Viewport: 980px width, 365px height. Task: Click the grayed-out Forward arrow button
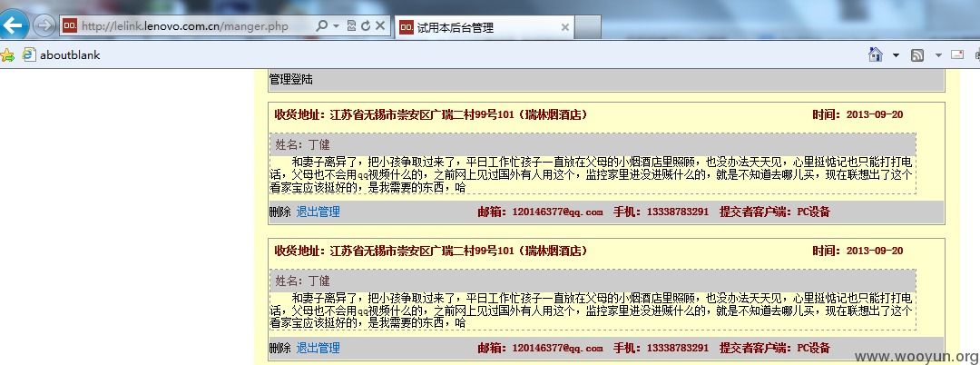click(x=44, y=25)
